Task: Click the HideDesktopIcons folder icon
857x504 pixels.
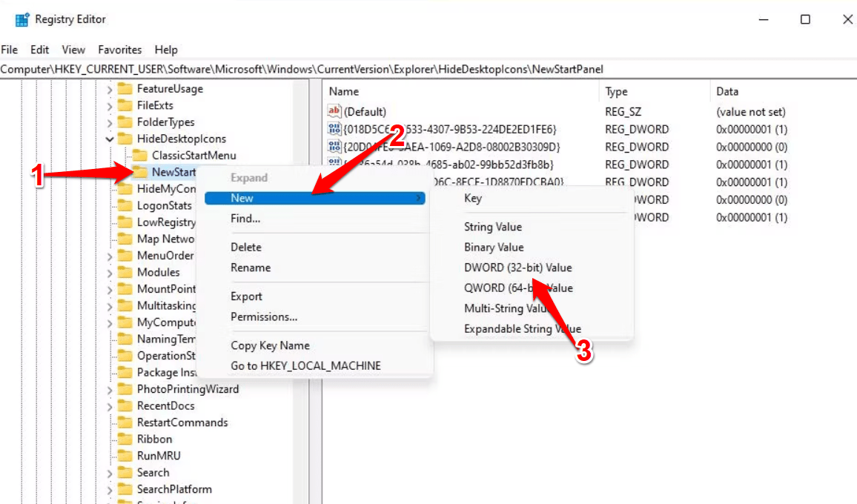Action: [125, 139]
